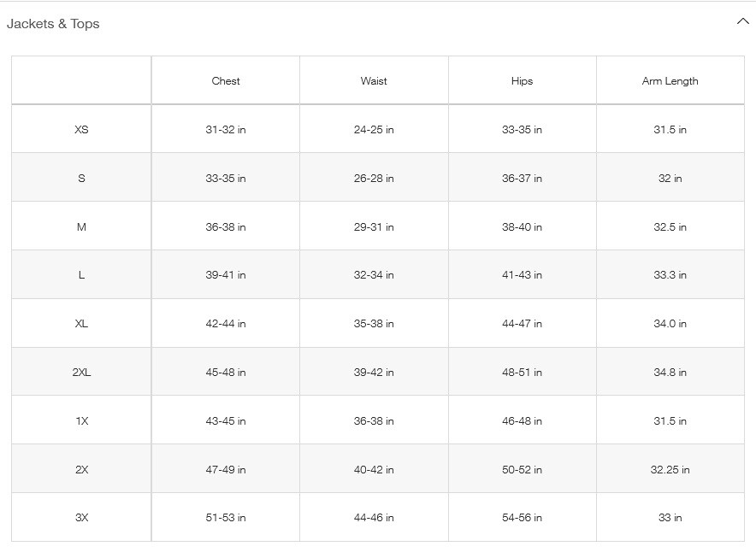Select the Arm Length column header

tap(670, 81)
